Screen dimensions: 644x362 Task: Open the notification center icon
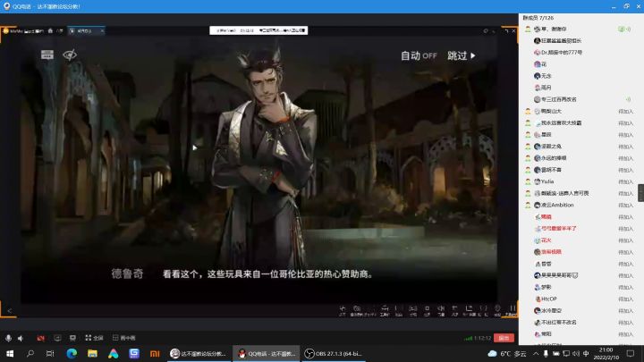(631, 353)
